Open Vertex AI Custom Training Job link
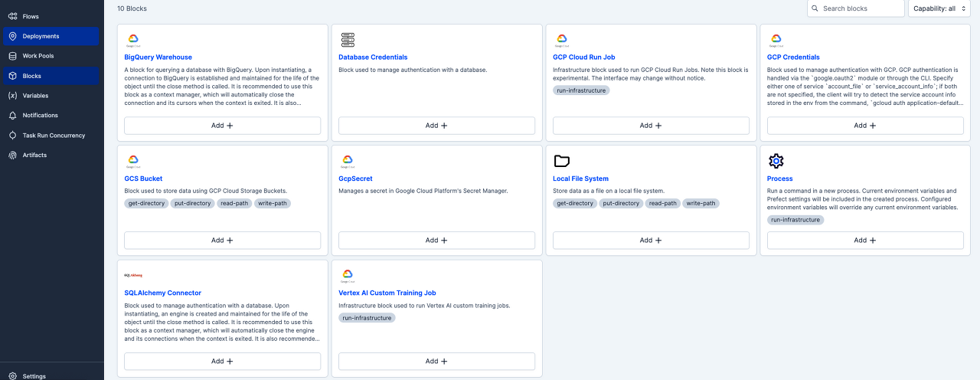Screen dimensions: 980x380 point(387,293)
